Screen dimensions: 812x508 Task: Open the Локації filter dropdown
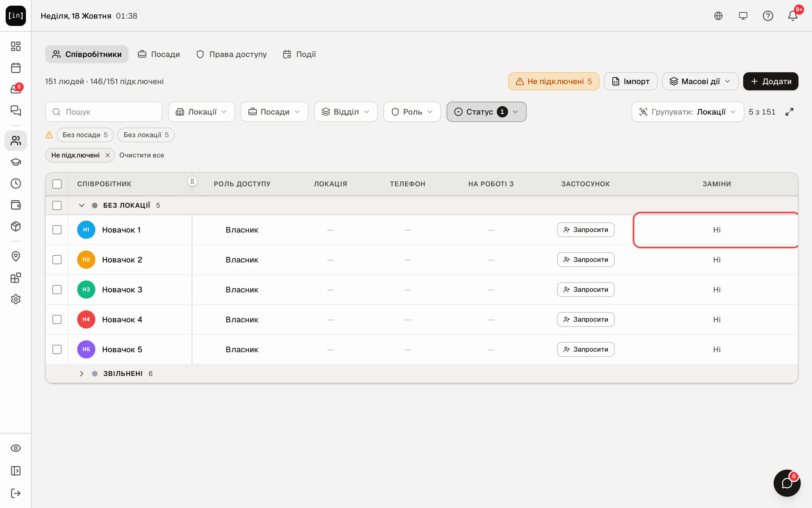[201, 112]
